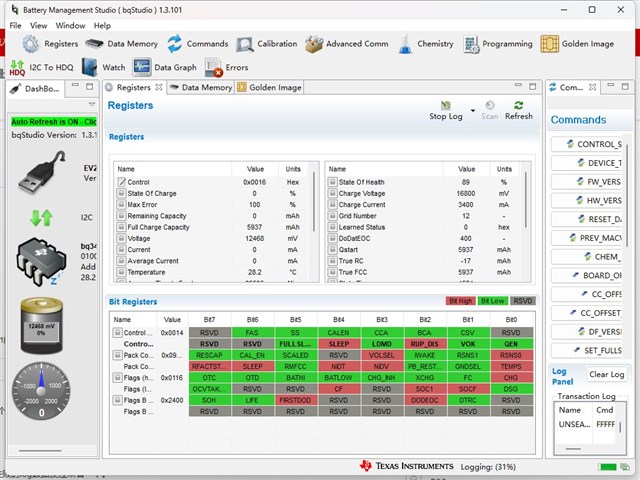
Task: Click the USB adapter image in Dashboard
Action: coord(42,173)
